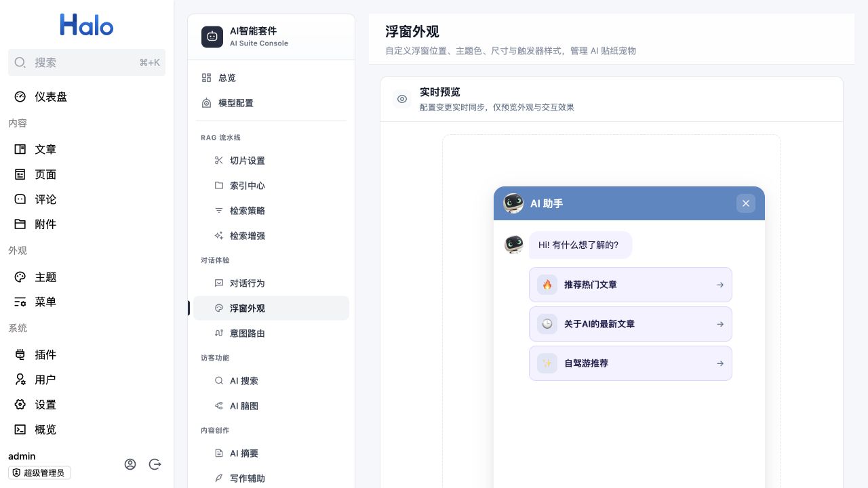Open 模型配置 in AI suite menu
The height and width of the screenshot is (488, 868).
(x=271, y=103)
